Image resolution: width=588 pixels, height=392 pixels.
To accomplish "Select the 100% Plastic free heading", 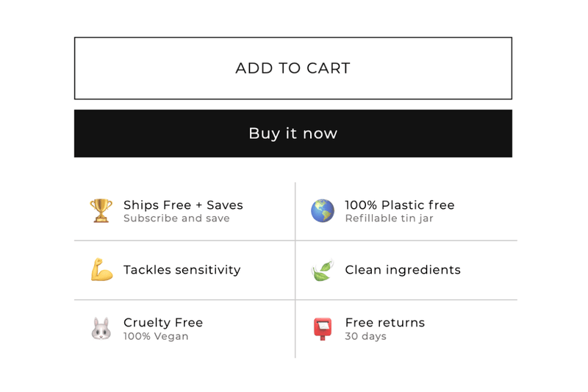I will 400,205.
